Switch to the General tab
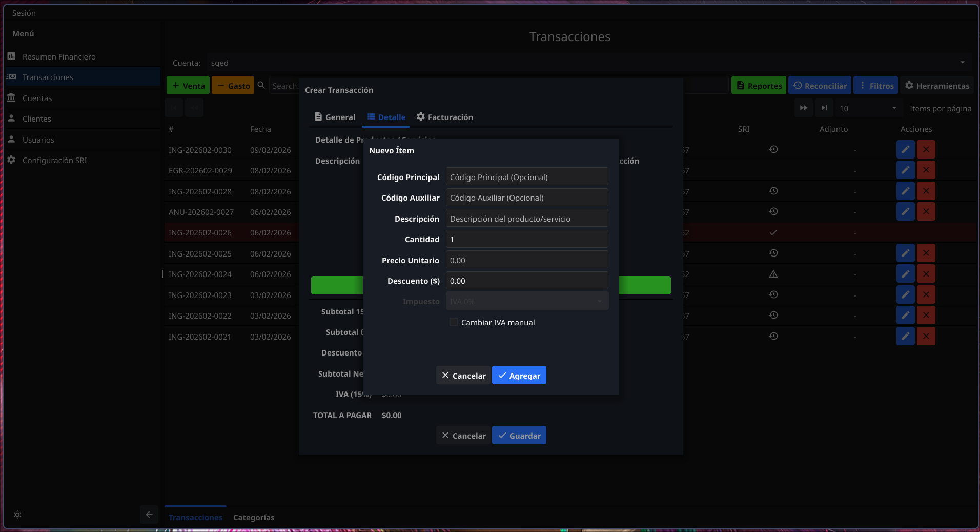 (335, 117)
